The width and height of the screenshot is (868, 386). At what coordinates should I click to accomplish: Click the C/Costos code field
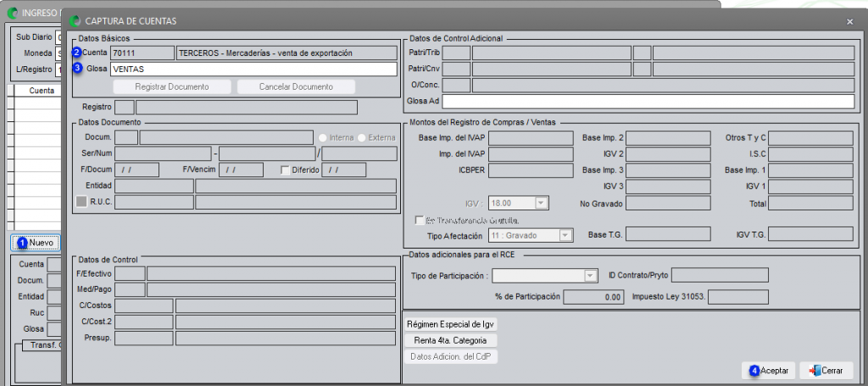(143, 305)
